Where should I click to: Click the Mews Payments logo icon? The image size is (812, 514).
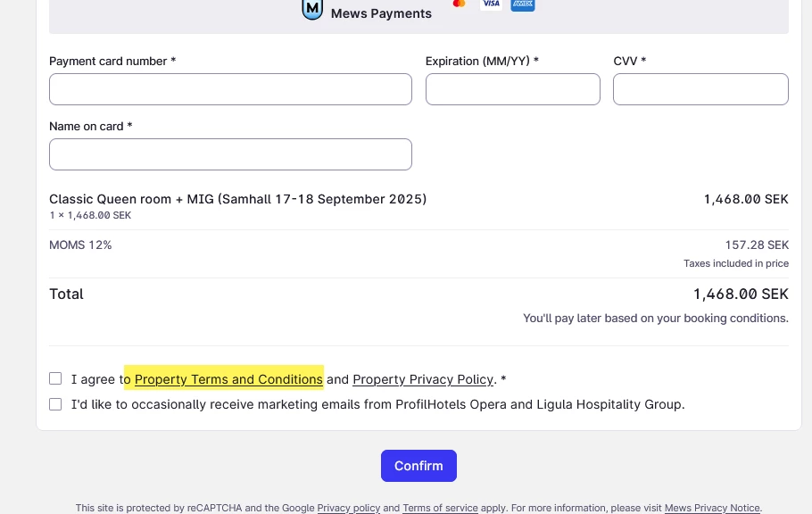[x=312, y=9]
